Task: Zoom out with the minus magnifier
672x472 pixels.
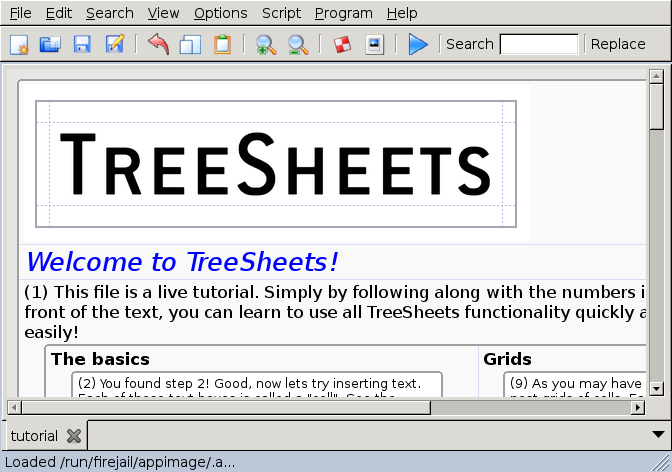Action: [298, 44]
